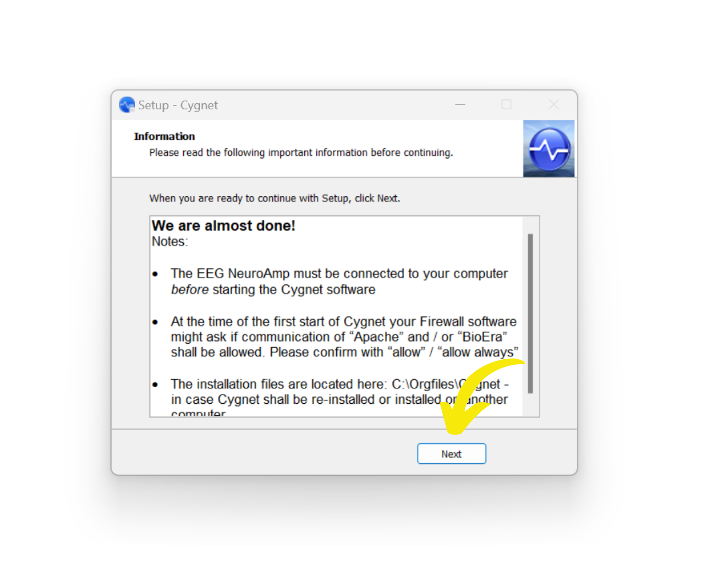Click the "When you are ready to continue" line

(274, 198)
